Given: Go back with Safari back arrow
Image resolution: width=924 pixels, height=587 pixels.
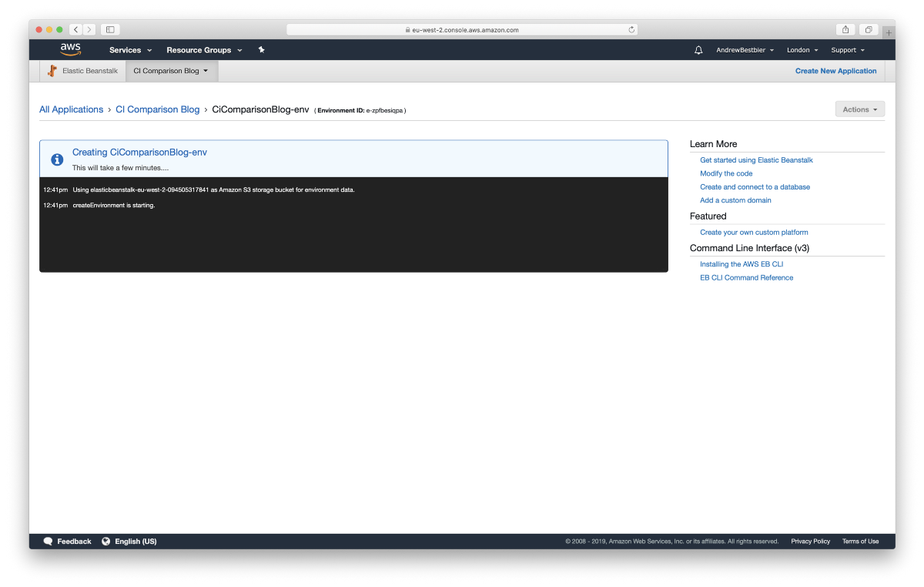Looking at the screenshot, I should (x=75, y=29).
